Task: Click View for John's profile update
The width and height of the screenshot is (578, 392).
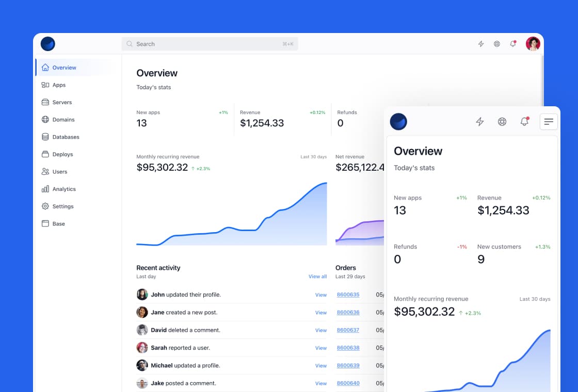Action: point(320,295)
